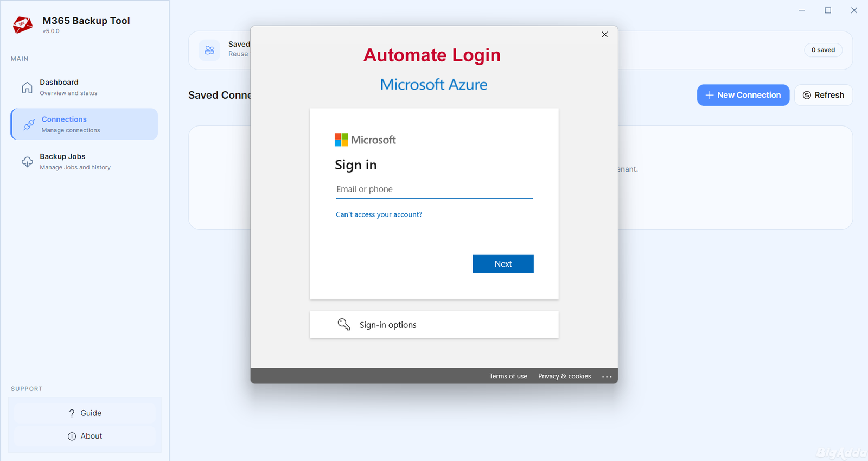868x461 pixels.
Task: Open the Privacy & cookies link
Action: (564, 376)
